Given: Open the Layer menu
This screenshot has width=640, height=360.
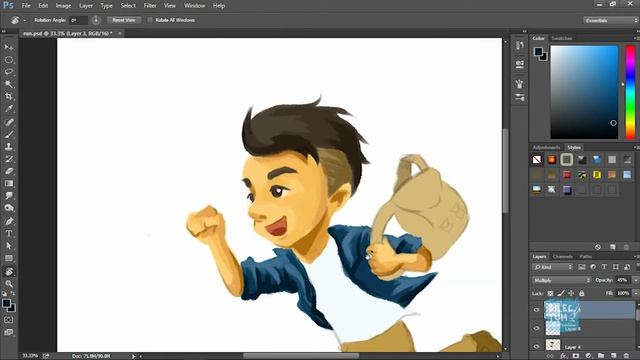Looking at the screenshot, I should click(x=86, y=6).
